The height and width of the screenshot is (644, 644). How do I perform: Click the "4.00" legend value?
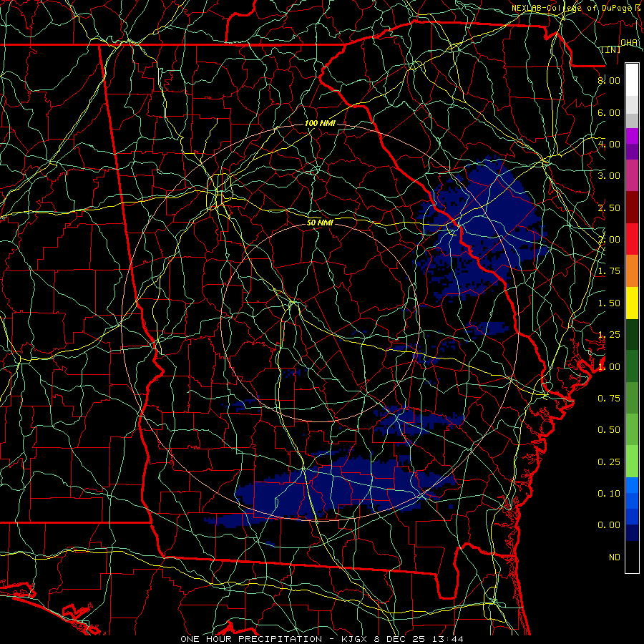(609, 144)
